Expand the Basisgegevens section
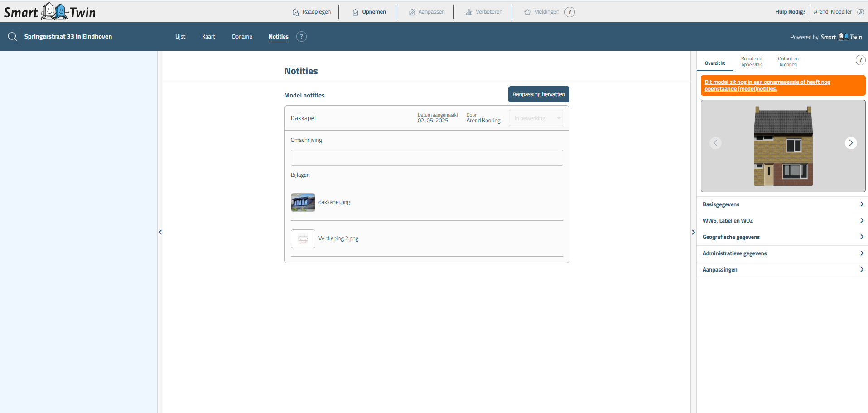The image size is (868, 413). pyautogui.click(x=782, y=204)
